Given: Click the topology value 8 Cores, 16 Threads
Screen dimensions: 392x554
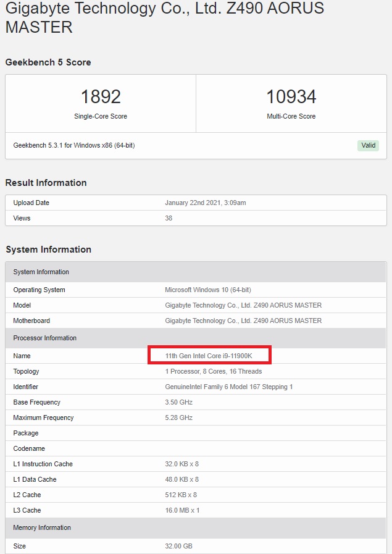Looking at the screenshot, I should tap(213, 371).
